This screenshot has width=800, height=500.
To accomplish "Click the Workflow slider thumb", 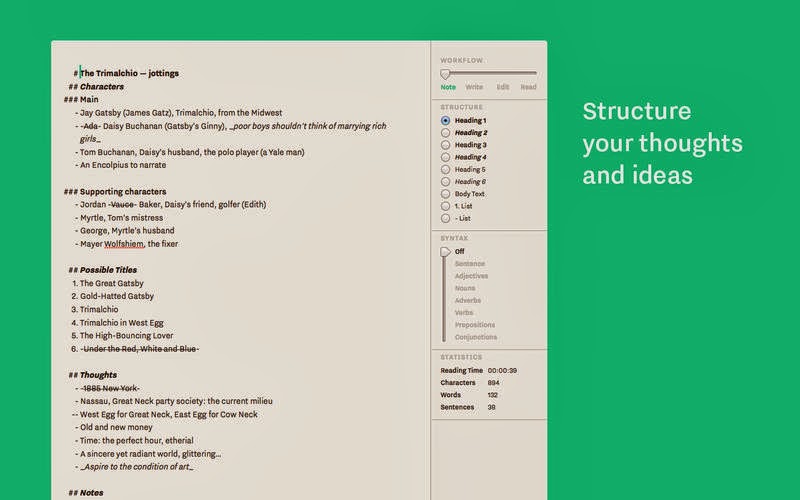I will coord(445,74).
